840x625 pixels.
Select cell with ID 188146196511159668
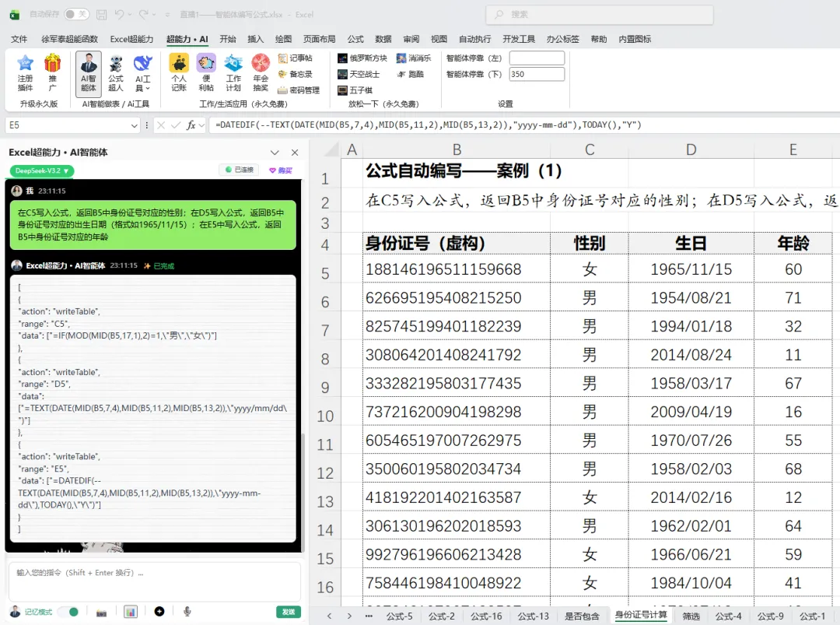457,269
